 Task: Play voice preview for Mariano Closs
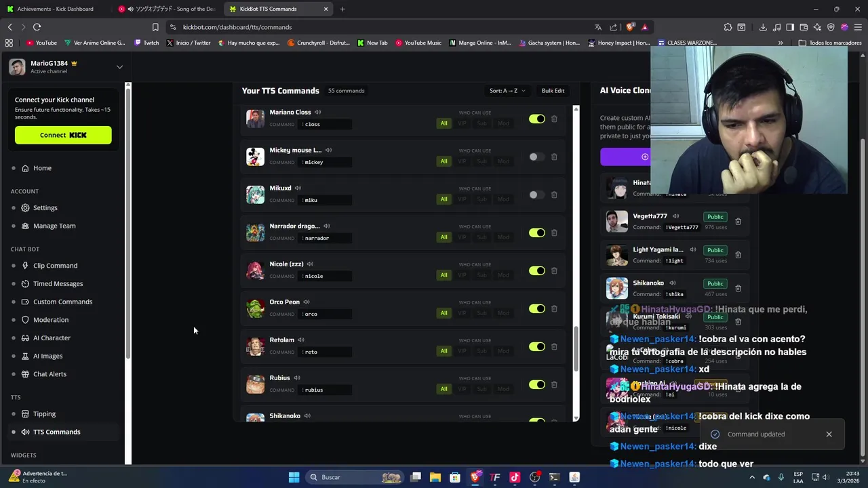[x=317, y=112]
